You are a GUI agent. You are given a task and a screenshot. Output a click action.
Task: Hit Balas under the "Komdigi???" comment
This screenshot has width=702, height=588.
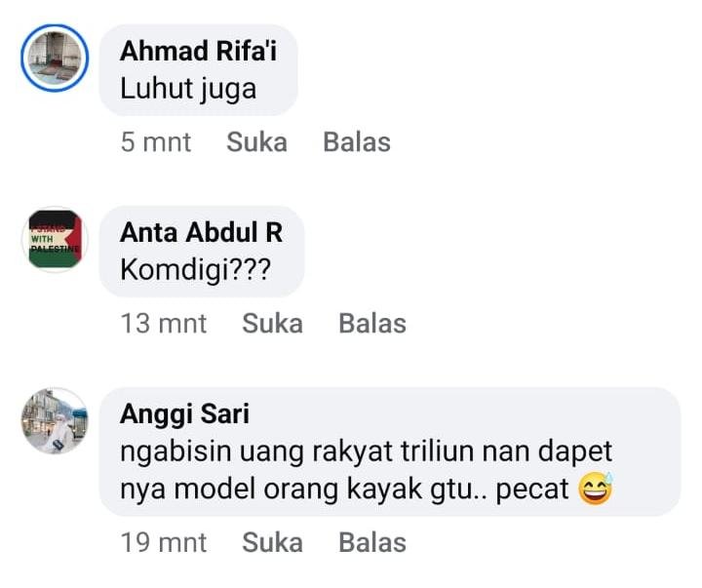(371, 323)
